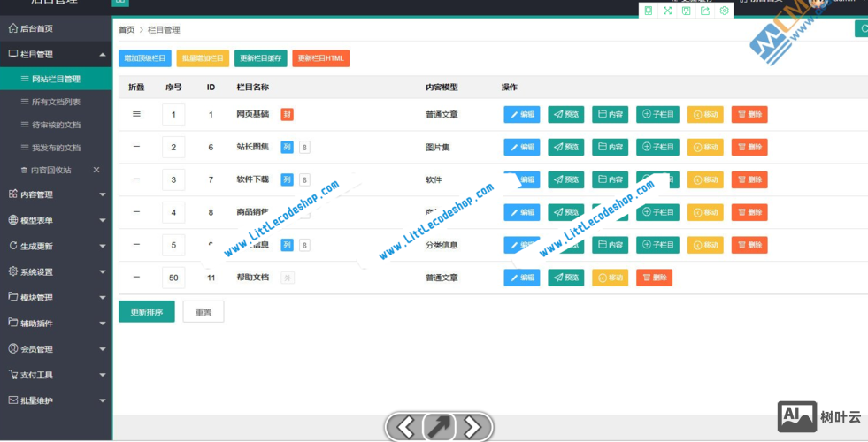The height and width of the screenshot is (442, 868).
Task: Click the share/export icon in floating toolbar
Action: (x=704, y=11)
